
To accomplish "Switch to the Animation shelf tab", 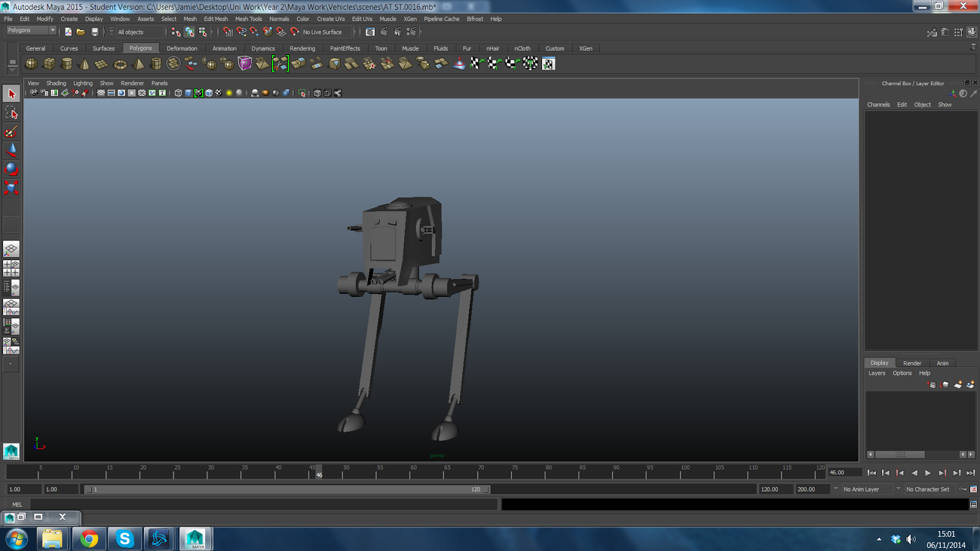I will [224, 48].
